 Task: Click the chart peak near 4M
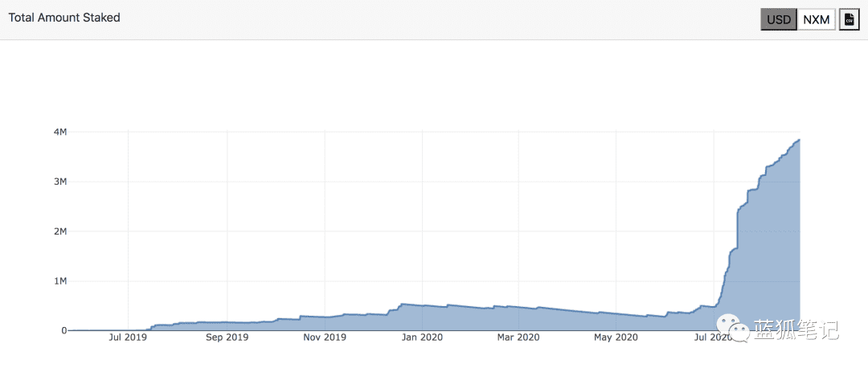800,140
